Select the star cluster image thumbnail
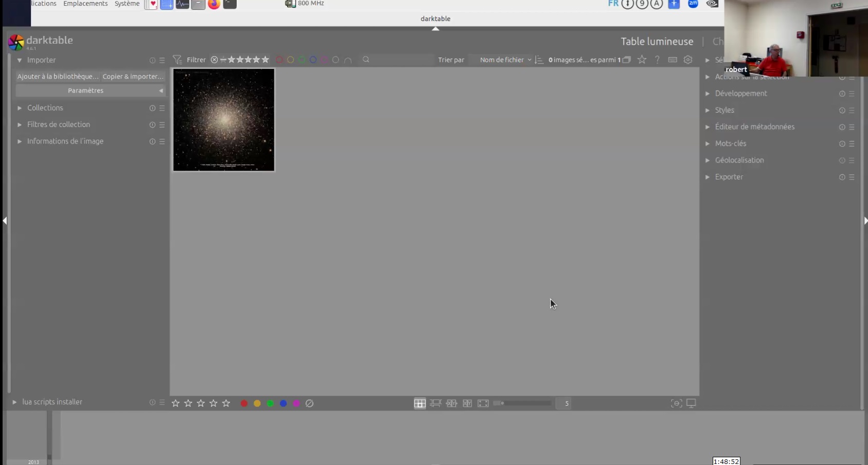Image resolution: width=868 pixels, height=465 pixels. pos(224,120)
